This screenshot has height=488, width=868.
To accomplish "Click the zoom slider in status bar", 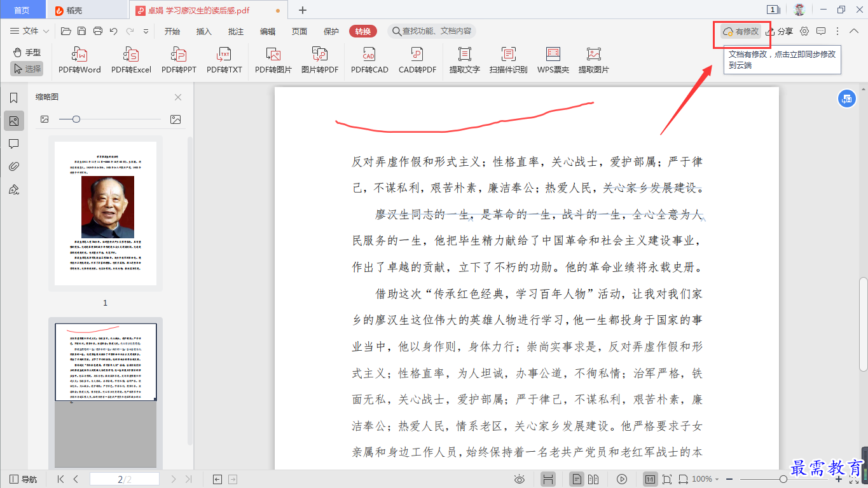I will 783,479.
